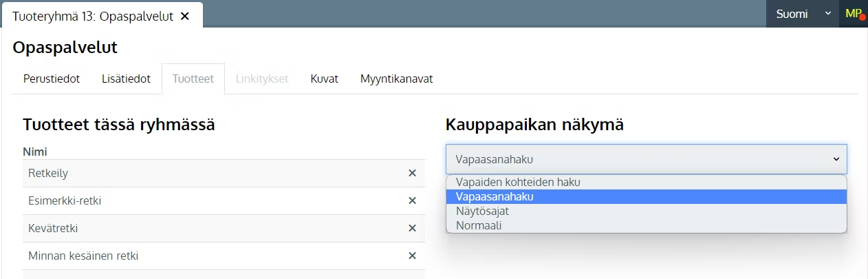Remove Minnan kesäinen retki from list
868x279 pixels.
[413, 256]
